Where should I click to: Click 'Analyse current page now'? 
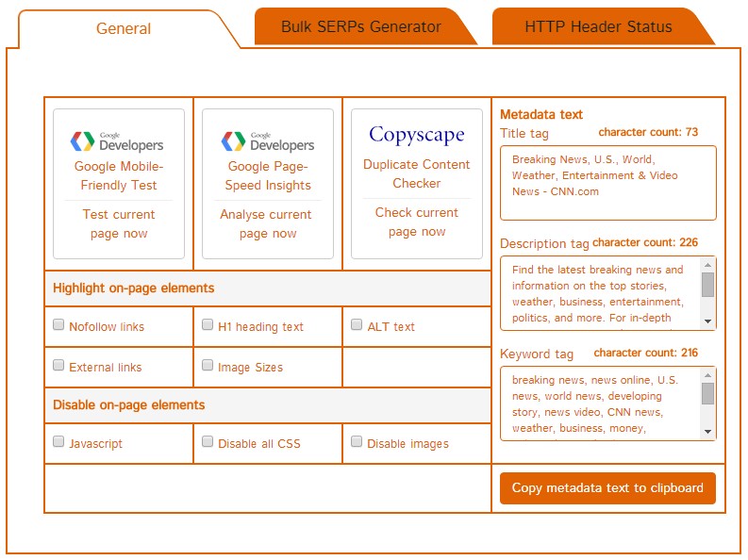pos(266,223)
